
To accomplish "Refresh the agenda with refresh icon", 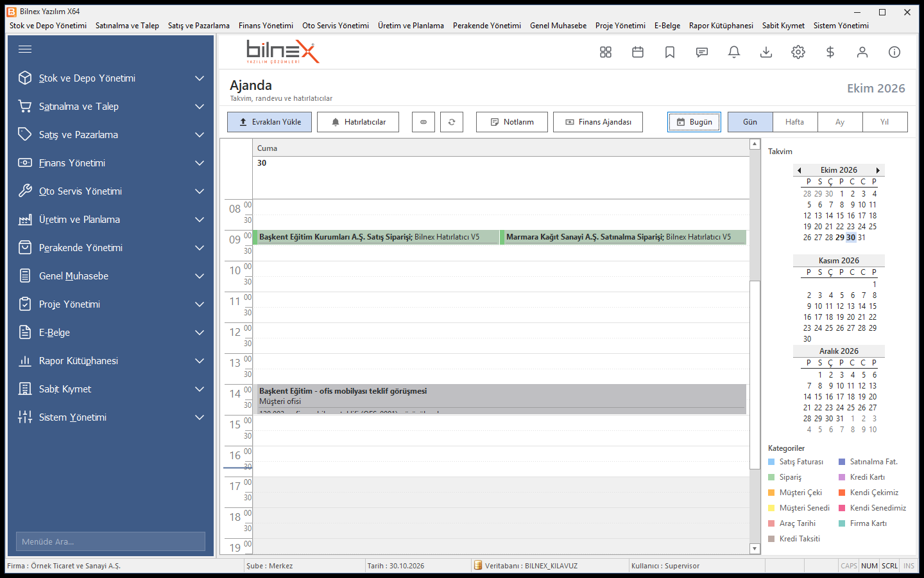I will [452, 122].
